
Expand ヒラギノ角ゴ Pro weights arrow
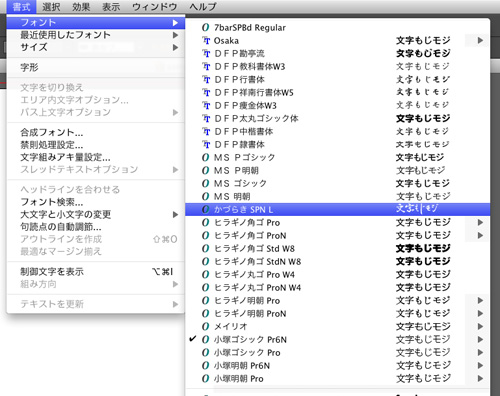pos(480,222)
